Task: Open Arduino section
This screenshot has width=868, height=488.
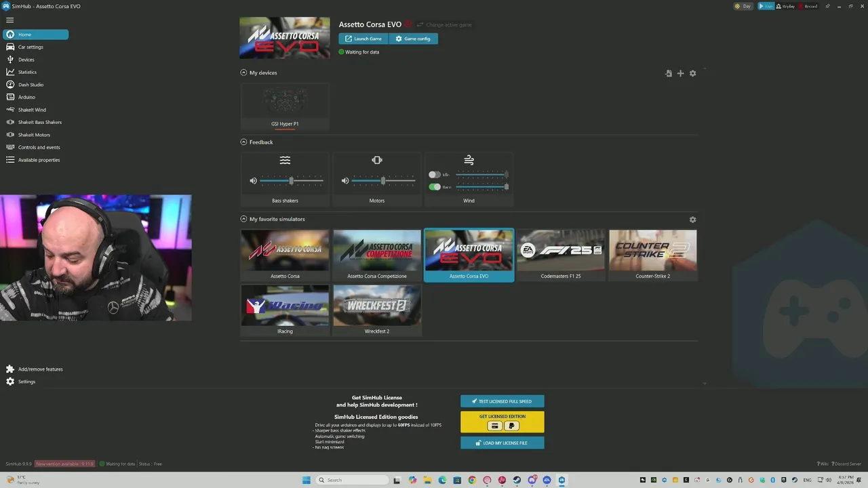Action: [26, 97]
